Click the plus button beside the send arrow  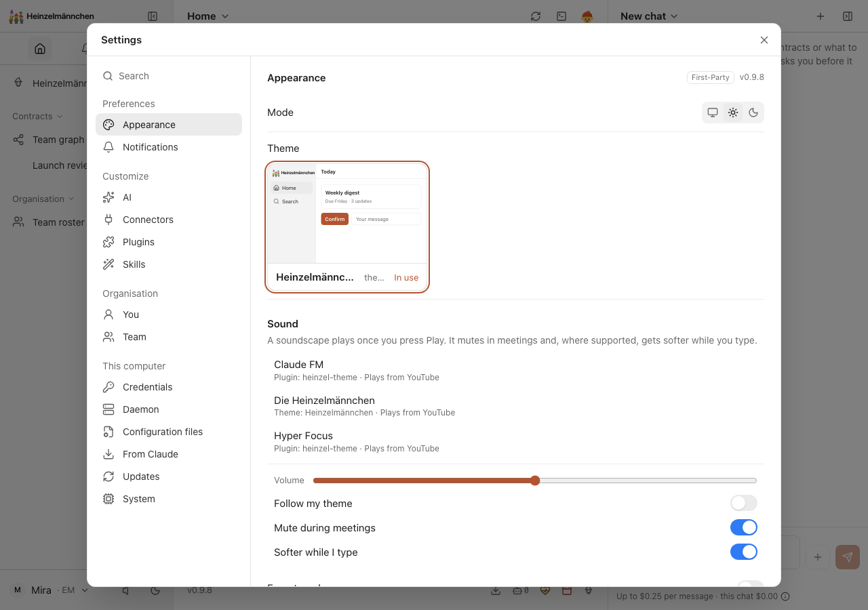tap(818, 557)
